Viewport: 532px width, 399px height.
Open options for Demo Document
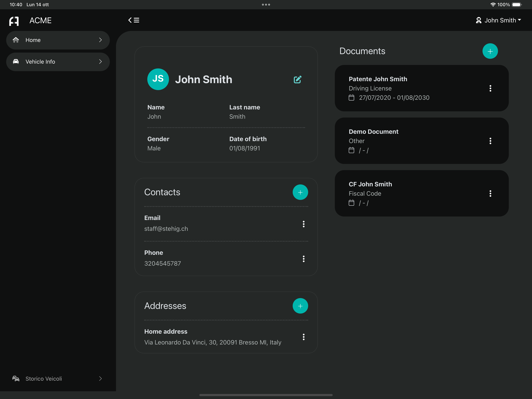tap(490, 141)
